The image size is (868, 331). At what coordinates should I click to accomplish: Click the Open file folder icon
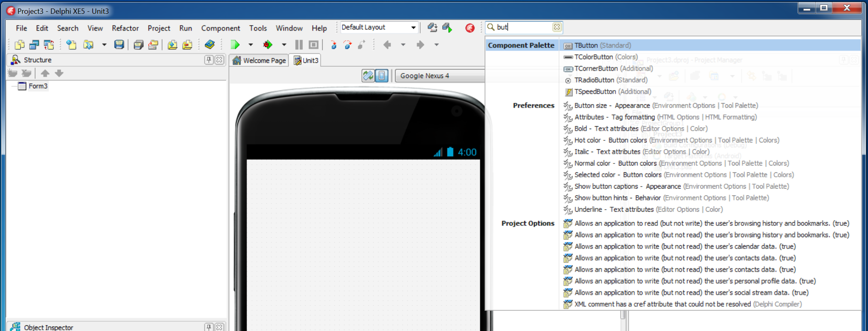pos(89,45)
